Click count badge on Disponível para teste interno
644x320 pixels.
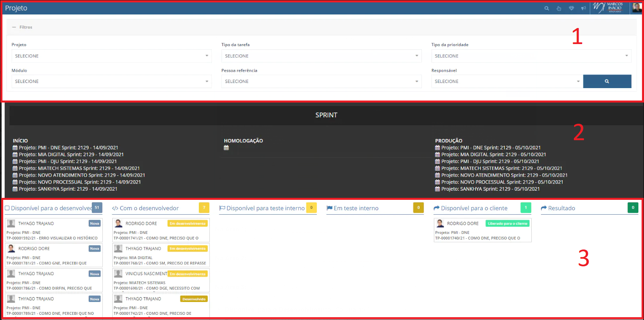coord(312,207)
